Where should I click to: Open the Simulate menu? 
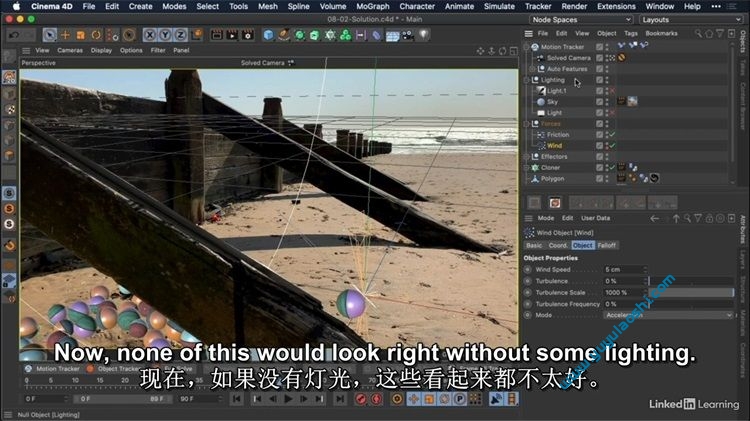499,6
